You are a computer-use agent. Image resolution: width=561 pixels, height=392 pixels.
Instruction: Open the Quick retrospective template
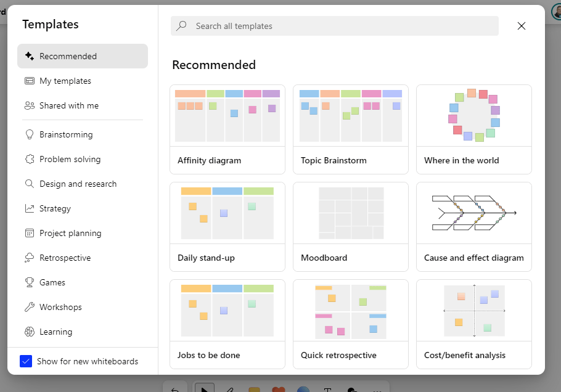tap(351, 324)
